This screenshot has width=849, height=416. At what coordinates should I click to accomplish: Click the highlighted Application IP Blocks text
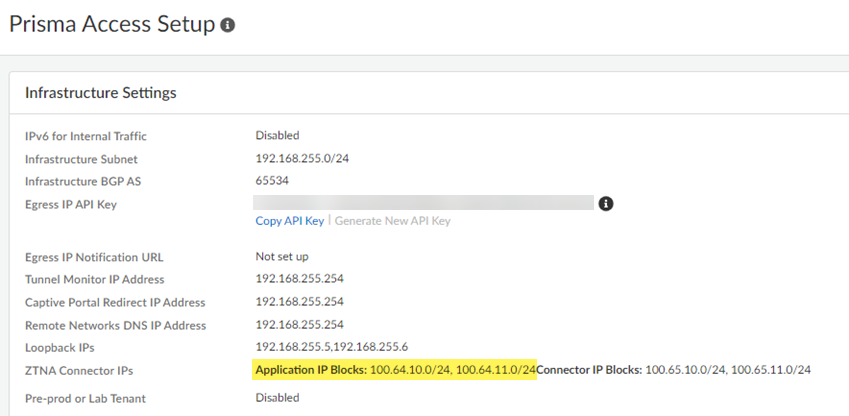click(396, 370)
